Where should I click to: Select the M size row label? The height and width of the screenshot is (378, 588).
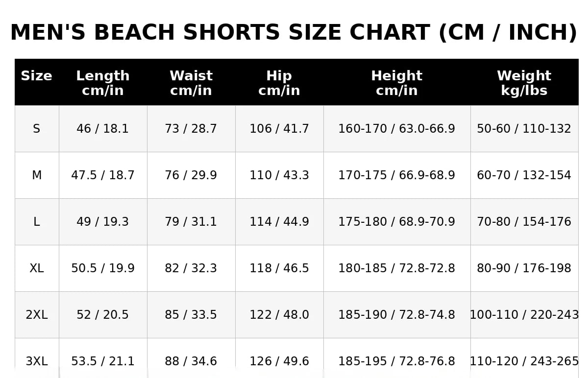tap(37, 175)
